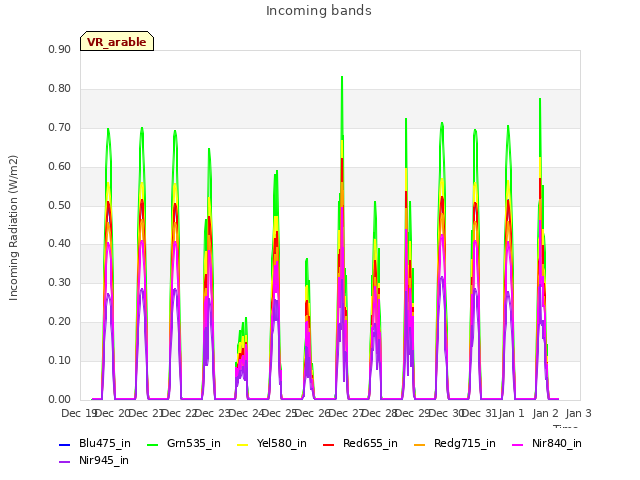Select the Nir840_in legend label

[557, 444]
